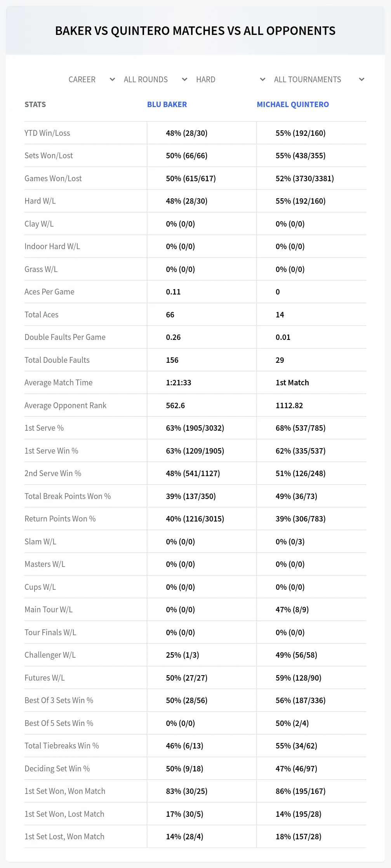This screenshot has height=868, width=391.
Task: Open the CAREER period dropdown
Action: [x=92, y=80]
